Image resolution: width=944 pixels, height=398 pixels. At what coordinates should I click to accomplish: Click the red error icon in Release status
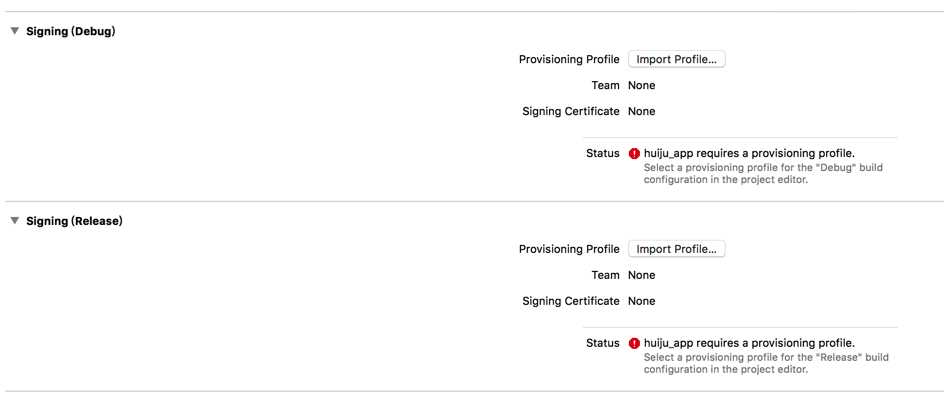tap(634, 343)
